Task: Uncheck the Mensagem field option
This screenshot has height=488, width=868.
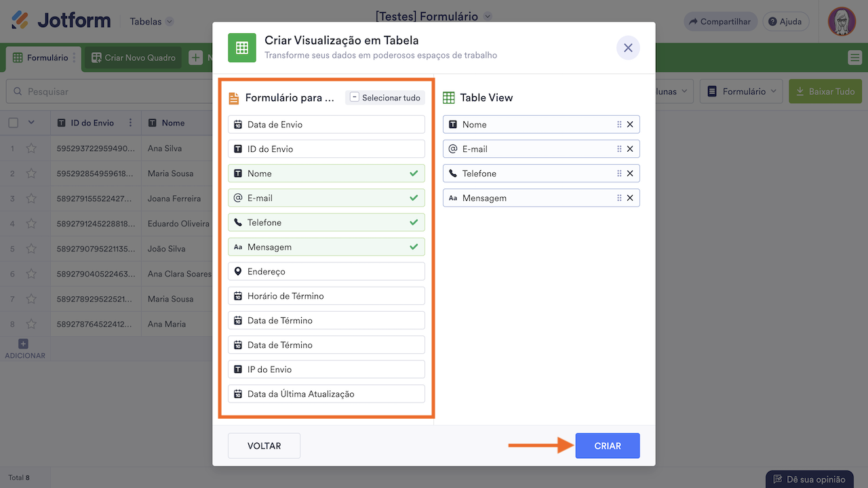Action: (326, 247)
